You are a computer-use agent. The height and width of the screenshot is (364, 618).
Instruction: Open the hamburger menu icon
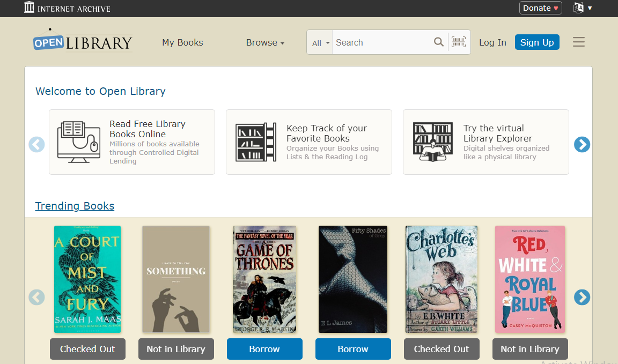[579, 42]
